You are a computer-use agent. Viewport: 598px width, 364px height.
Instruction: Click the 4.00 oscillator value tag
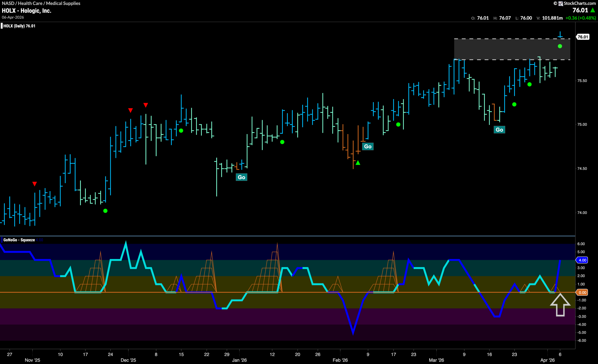click(x=582, y=260)
